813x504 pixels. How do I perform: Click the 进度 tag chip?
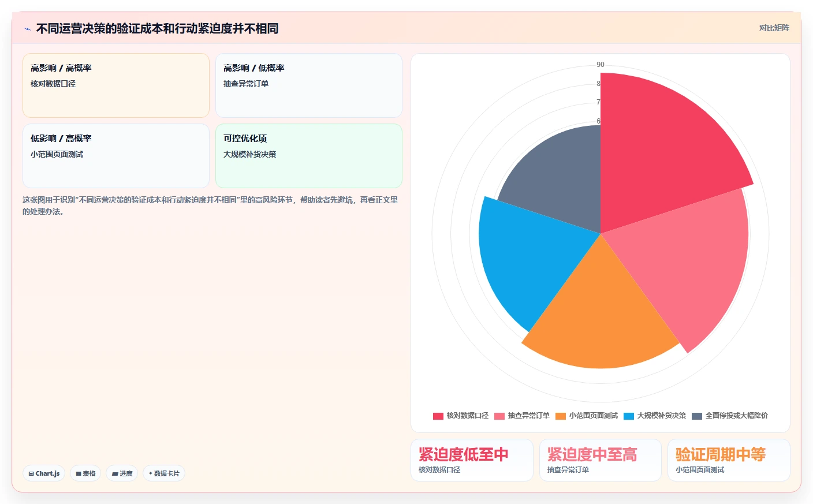122,473
